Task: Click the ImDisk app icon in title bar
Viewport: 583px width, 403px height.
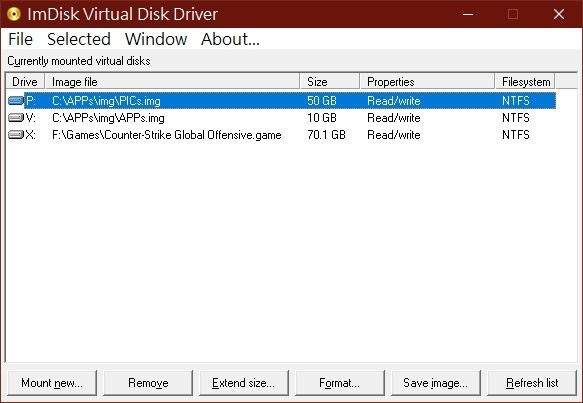Action: (13, 14)
